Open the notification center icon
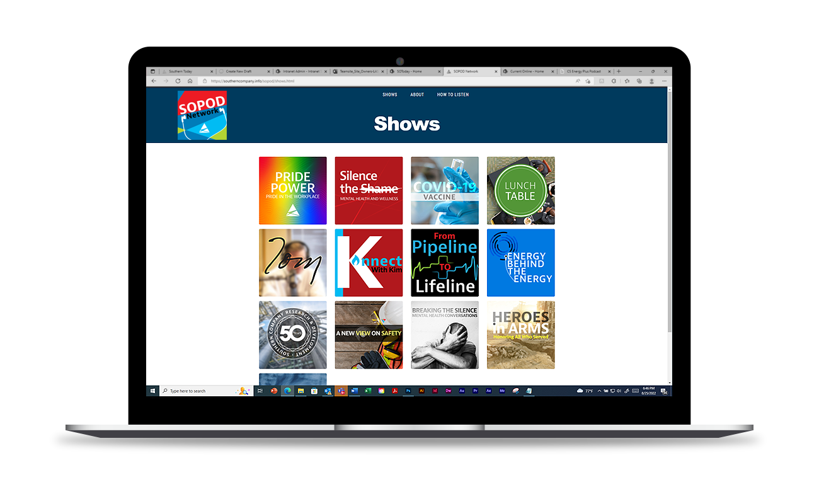 pyautogui.click(x=663, y=392)
